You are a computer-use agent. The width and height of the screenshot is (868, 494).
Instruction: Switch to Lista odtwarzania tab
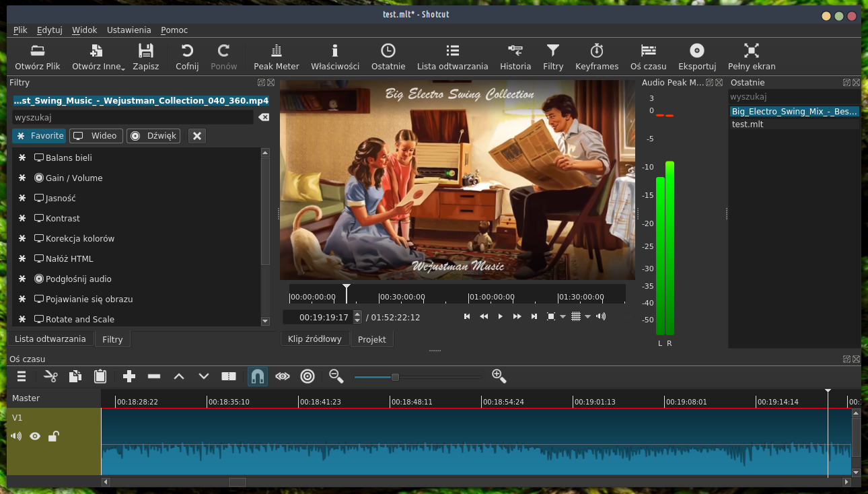pos(50,339)
